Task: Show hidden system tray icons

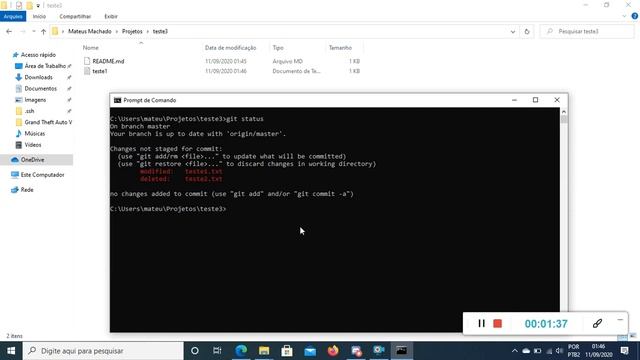Action: tap(514, 351)
